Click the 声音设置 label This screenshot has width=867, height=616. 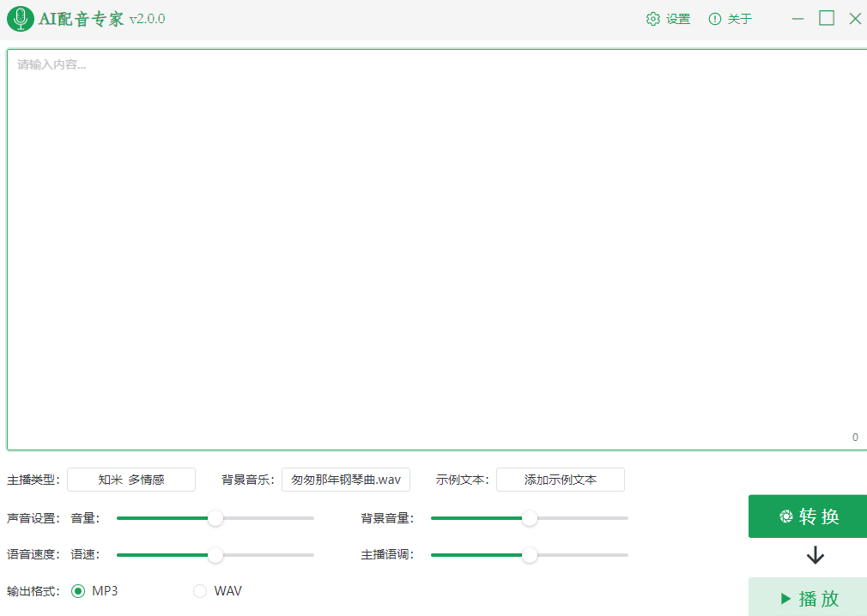point(33,518)
